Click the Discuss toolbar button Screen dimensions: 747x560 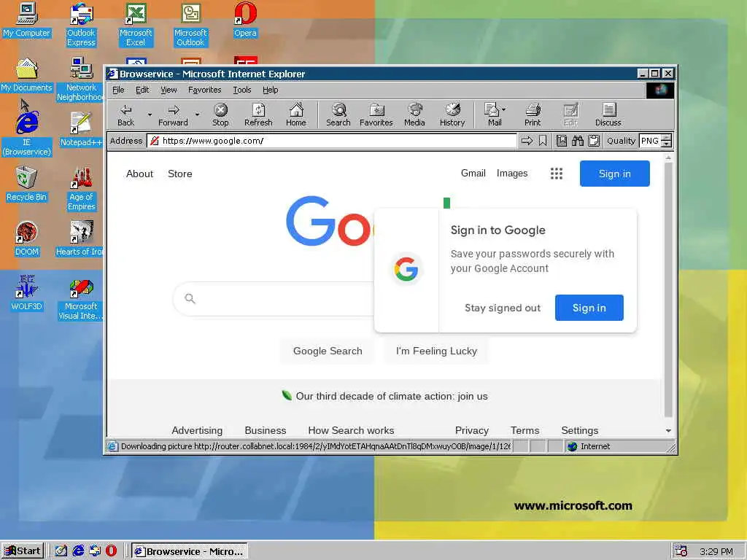click(x=608, y=114)
